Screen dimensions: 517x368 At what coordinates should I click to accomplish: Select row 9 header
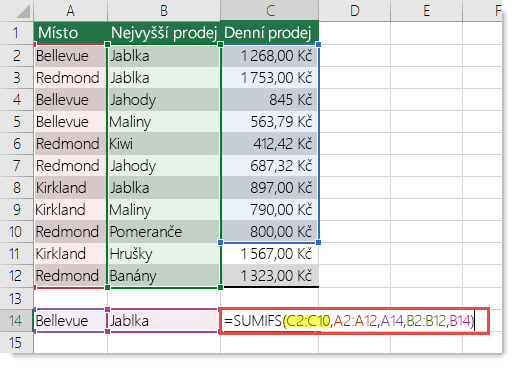[x=17, y=210]
